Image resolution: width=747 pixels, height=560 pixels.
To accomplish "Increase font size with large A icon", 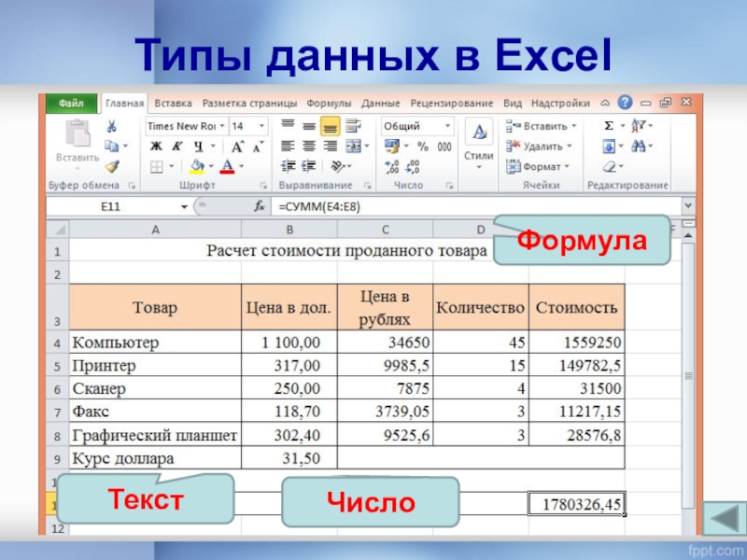I will coord(237,147).
